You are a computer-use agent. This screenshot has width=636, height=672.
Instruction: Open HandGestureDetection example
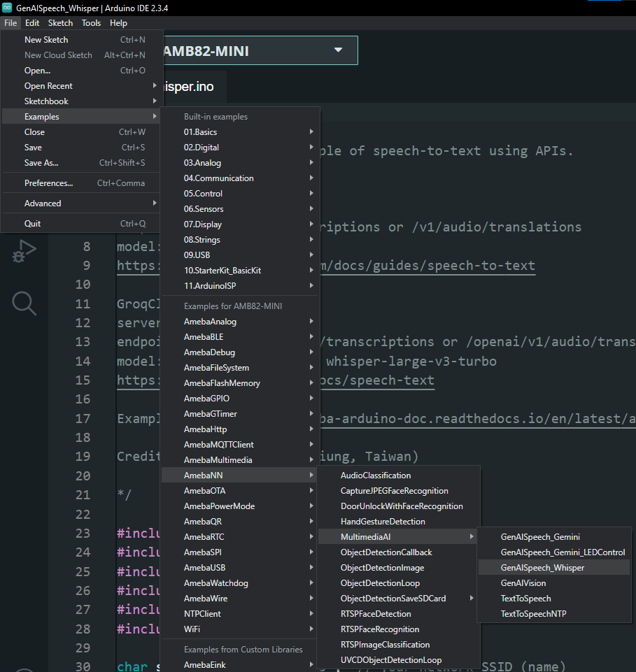pyautogui.click(x=398, y=522)
